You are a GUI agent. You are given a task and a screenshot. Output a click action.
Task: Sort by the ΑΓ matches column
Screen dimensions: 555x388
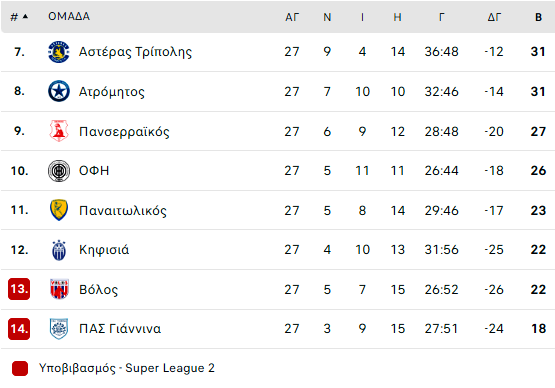click(292, 17)
